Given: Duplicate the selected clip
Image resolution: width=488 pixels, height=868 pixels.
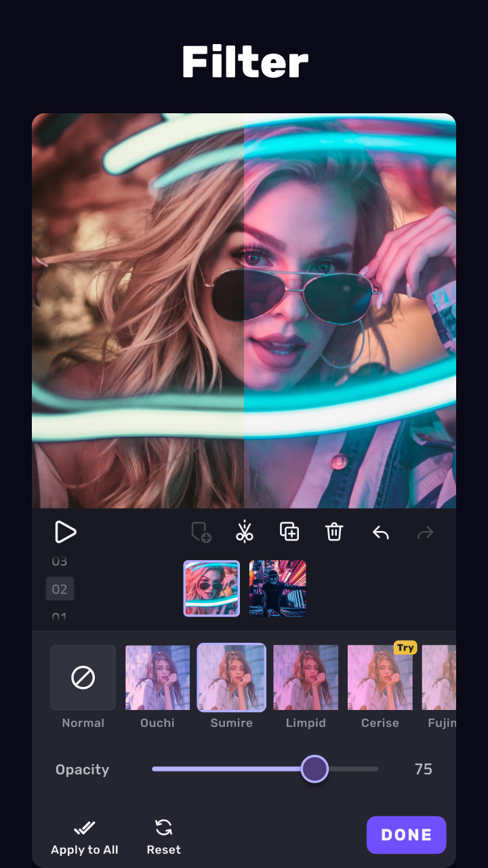Looking at the screenshot, I should [x=289, y=532].
